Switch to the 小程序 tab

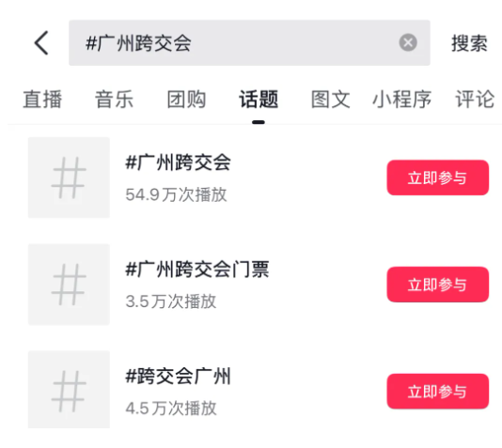(x=401, y=100)
